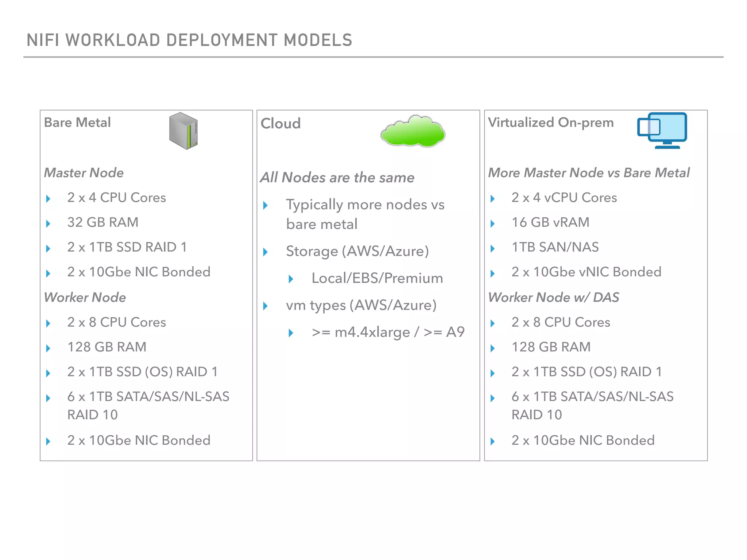Click arrow bullet beside Storage (AWS/Azure)
The image size is (747, 560).
tap(266, 252)
